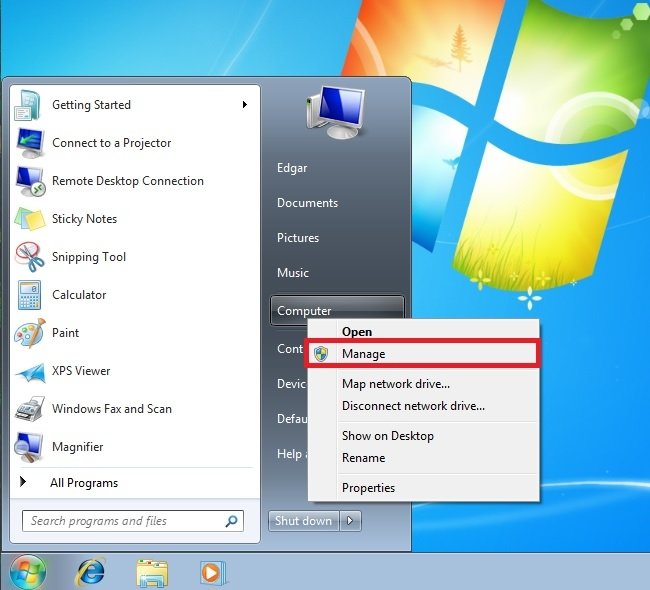The image size is (650, 590).
Task: Click the Connect to a Projector label
Action: click(x=112, y=143)
